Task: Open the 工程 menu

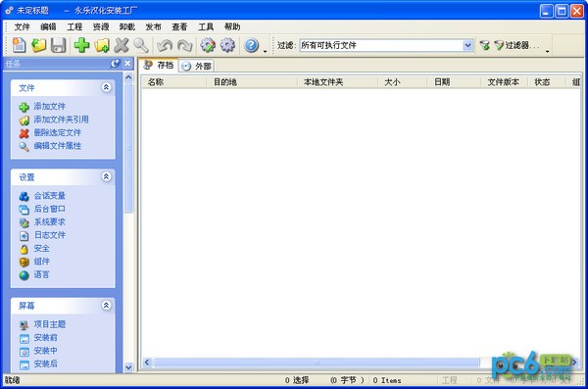Action: (x=74, y=26)
